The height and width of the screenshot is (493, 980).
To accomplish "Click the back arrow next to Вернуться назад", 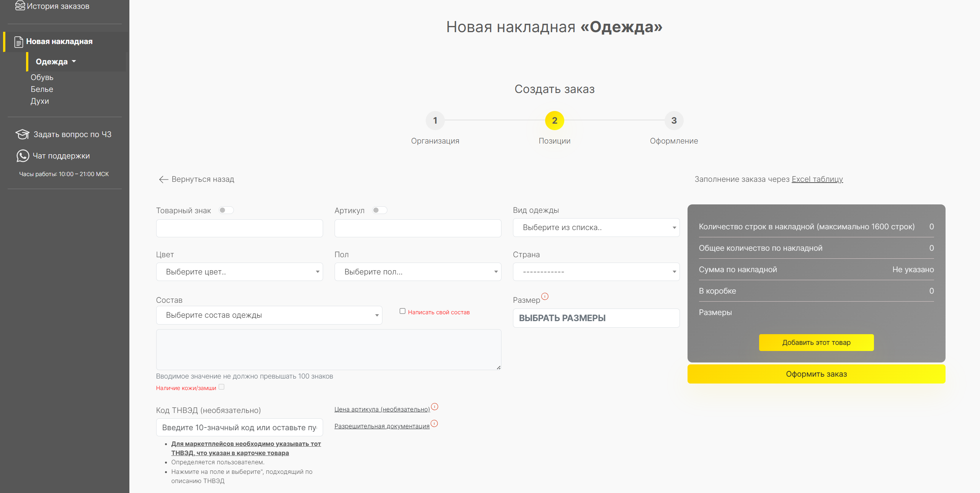I will (x=163, y=180).
